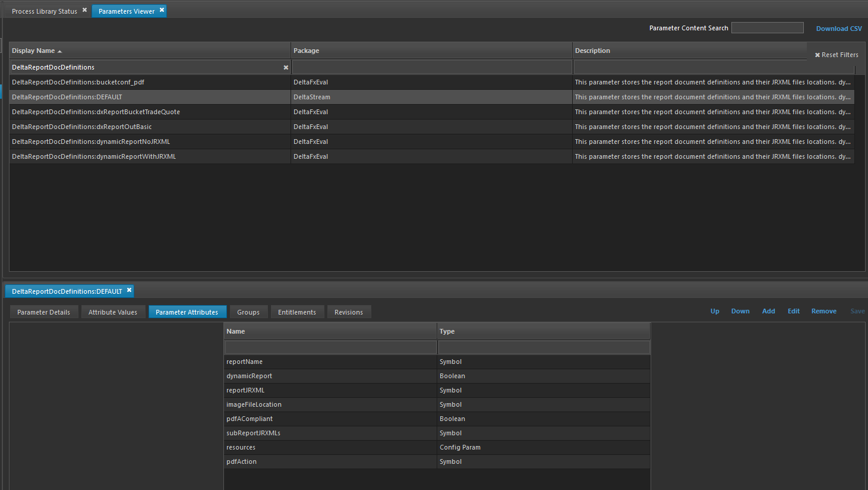Click Add attribute link
The width and height of the screenshot is (868, 490).
[769, 311]
